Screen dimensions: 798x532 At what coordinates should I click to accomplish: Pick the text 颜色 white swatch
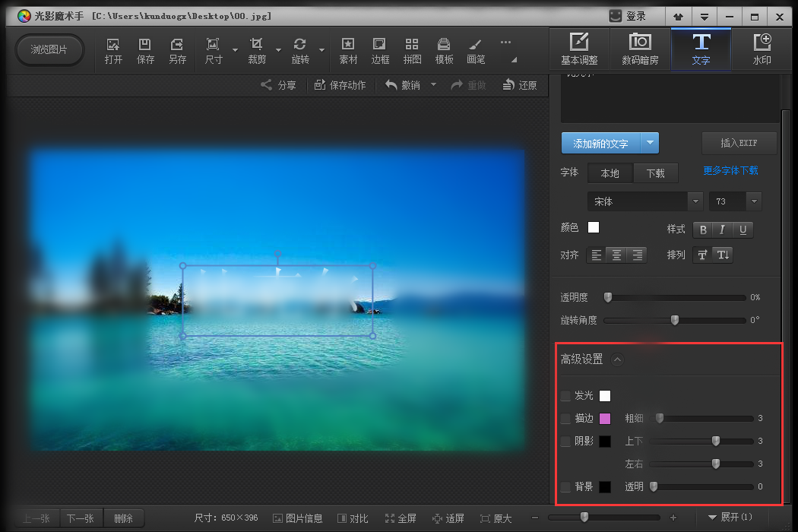pos(594,227)
